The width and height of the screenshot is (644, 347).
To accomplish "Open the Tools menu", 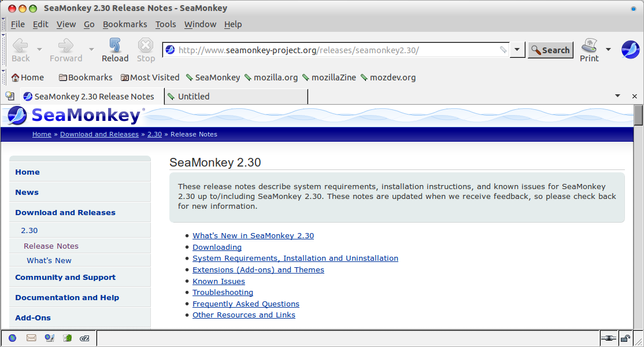I will click(x=165, y=24).
